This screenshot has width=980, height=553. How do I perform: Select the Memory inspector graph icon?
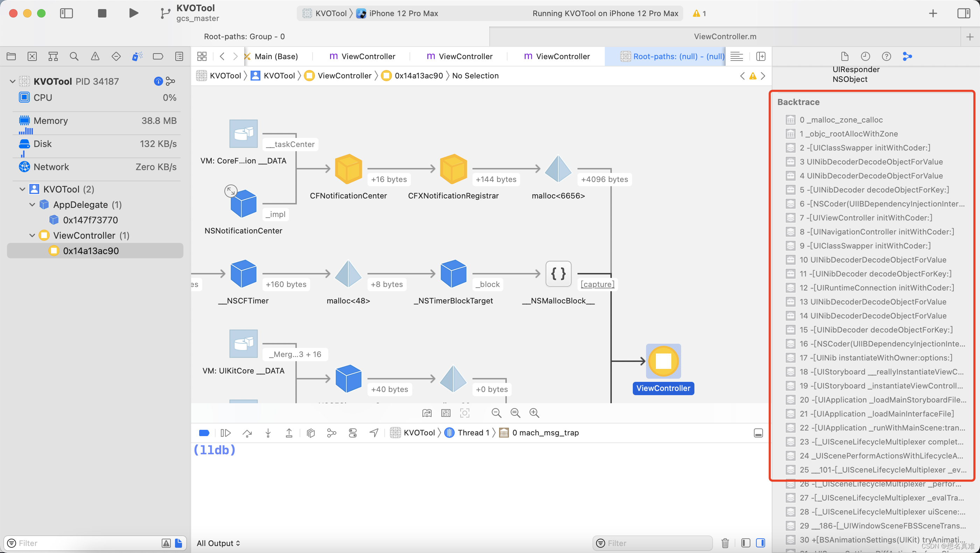(907, 57)
